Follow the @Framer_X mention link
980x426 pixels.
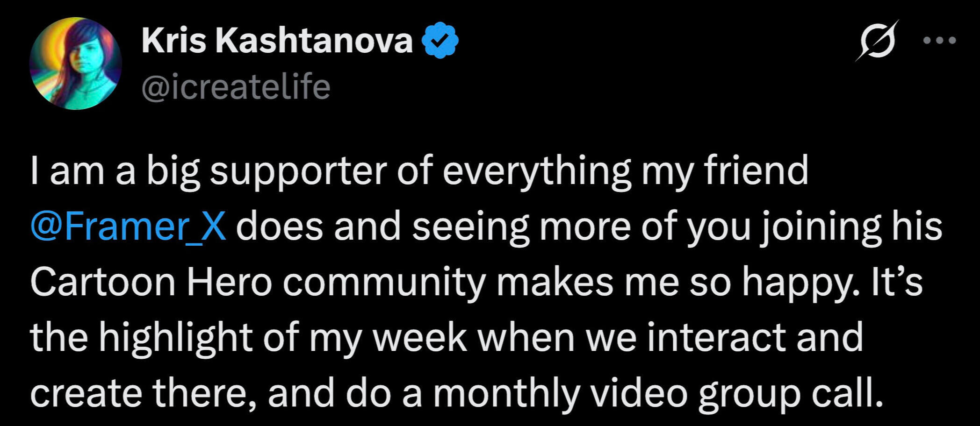coord(128,226)
